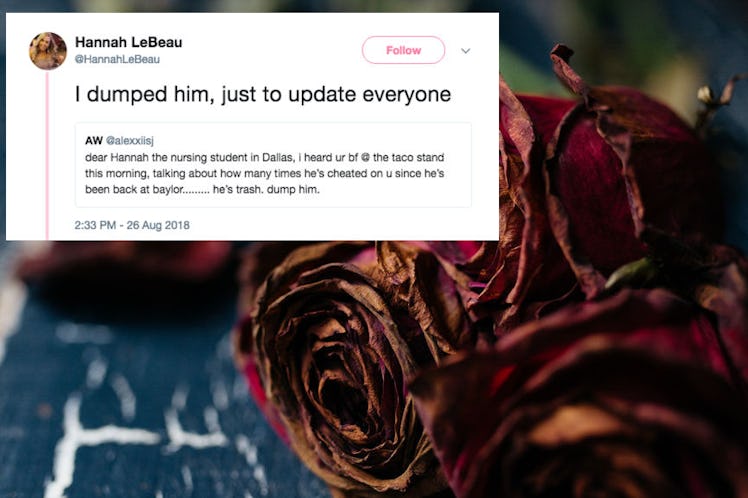Click the Hannah LeBeau display name

pos(128,42)
